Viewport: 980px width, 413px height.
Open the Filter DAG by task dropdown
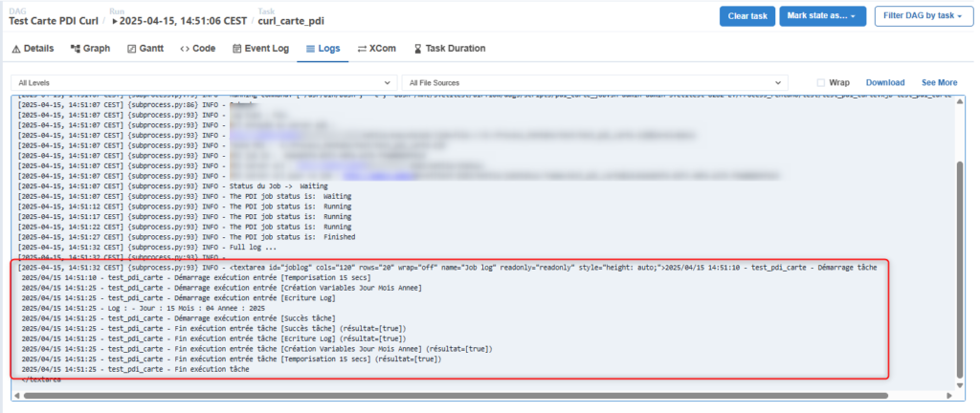[x=924, y=16]
